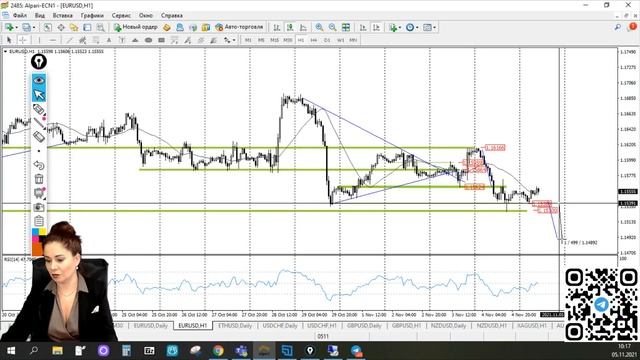Click the trash bin in drawing overlay
Image resolution: width=640 pixels, height=360 pixels.
coord(39,179)
